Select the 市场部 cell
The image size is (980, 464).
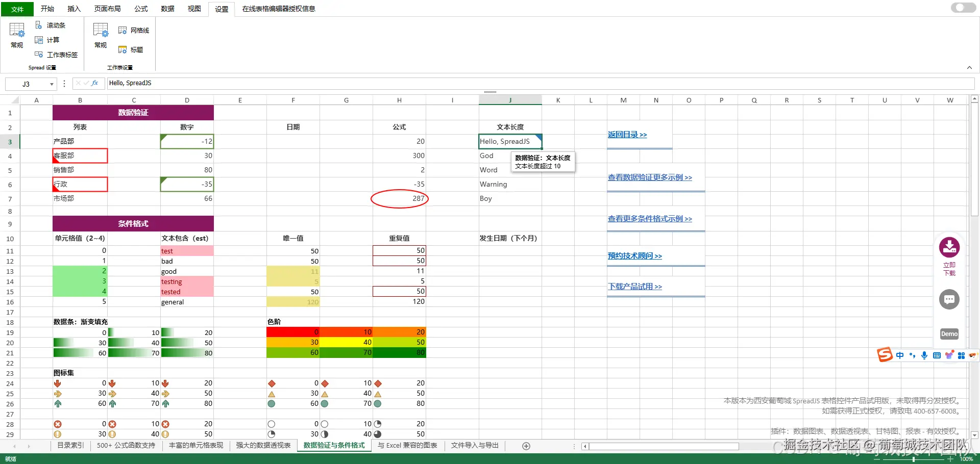[80, 198]
